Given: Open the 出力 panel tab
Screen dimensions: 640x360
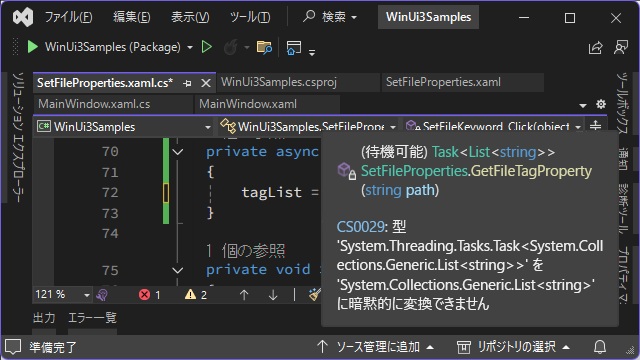Looking at the screenshot, I should click(44, 318).
